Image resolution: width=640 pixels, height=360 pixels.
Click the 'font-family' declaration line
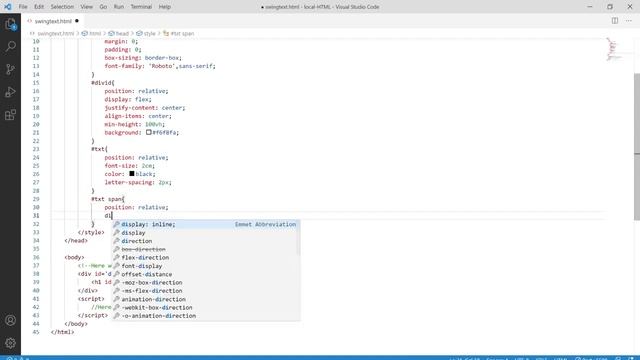pos(160,66)
